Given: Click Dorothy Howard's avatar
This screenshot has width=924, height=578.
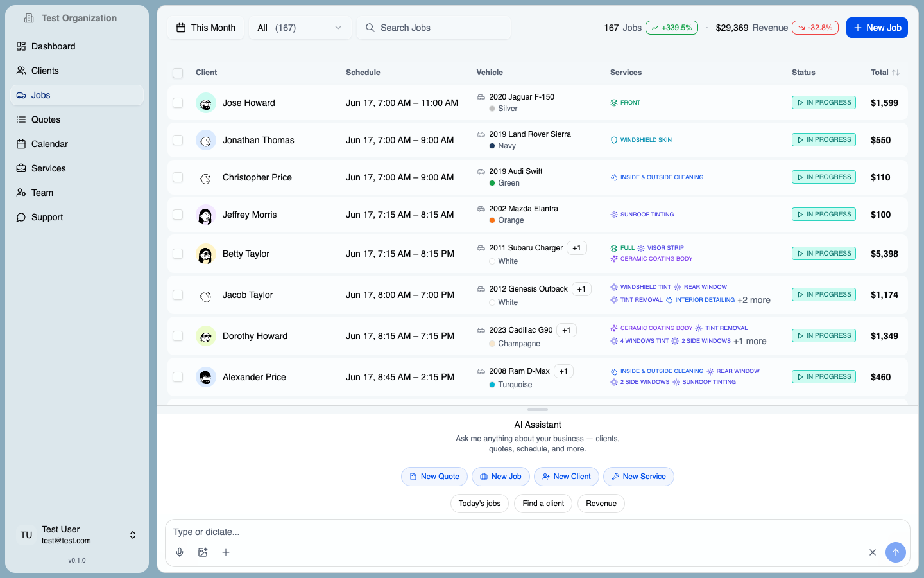Looking at the screenshot, I should coord(205,336).
